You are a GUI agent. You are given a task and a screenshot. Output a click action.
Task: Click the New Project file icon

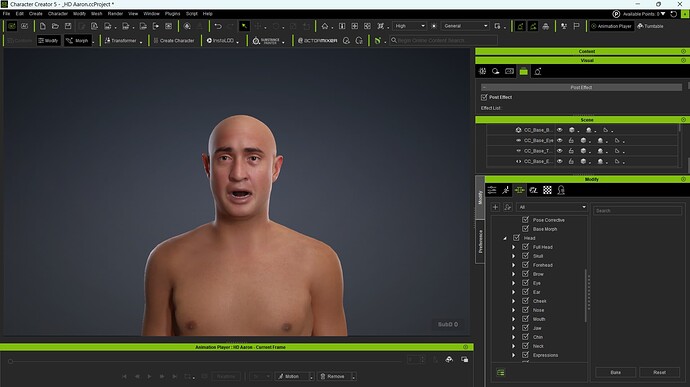point(42,26)
